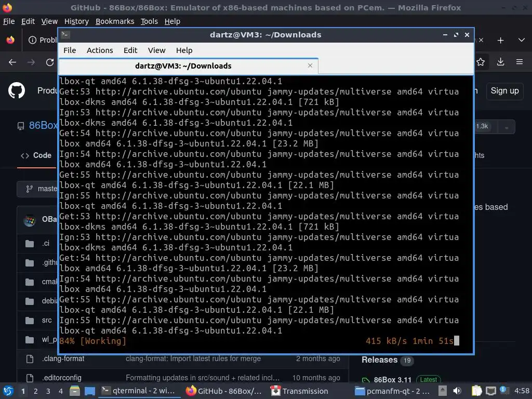532x399 pixels.
Task: Open the file manager launcher in taskbar
Action: pos(75,391)
